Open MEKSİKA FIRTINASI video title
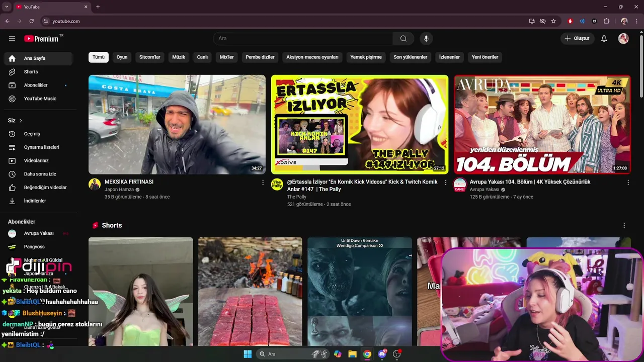 pyautogui.click(x=129, y=182)
